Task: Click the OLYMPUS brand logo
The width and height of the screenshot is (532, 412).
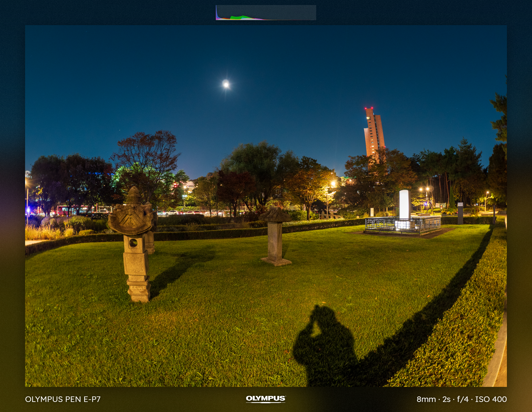Action: 266,399
